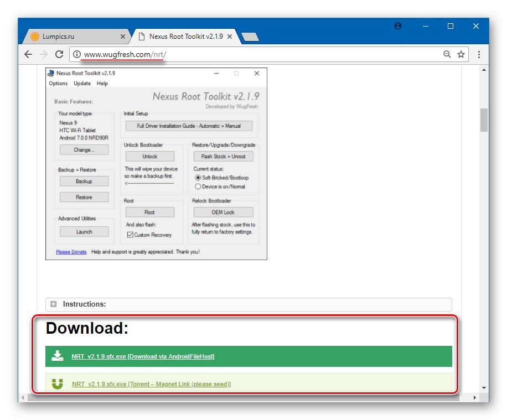
Task: Maximize the Chrome window
Action: (451, 26)
